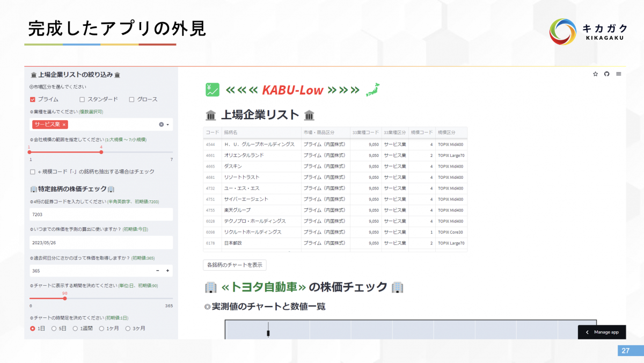Open the GitHub repository icon
Image resolution: width=644 pixels, height=363 pixels.
tap(607, 74)
